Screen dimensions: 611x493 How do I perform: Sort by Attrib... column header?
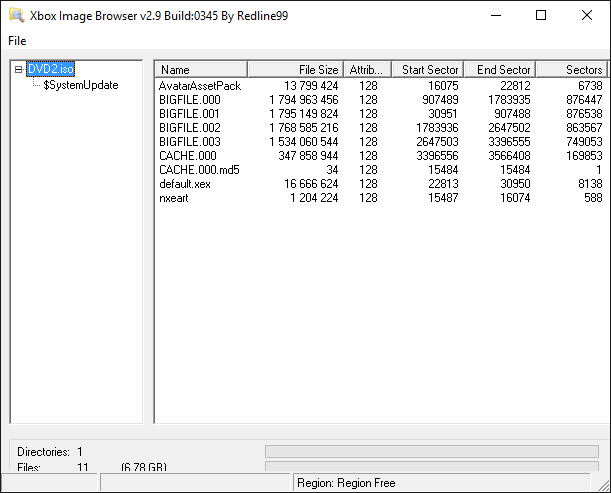pyautogui.click(x=367, y=69)
